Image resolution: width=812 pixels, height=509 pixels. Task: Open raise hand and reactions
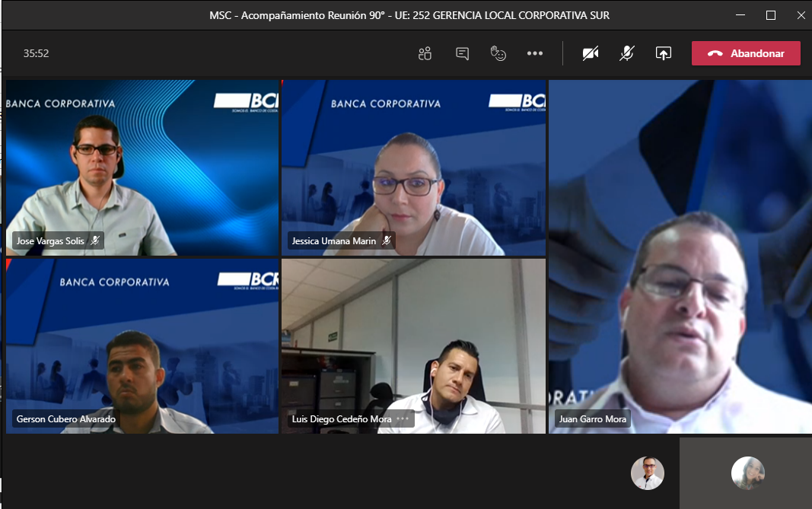498,53
